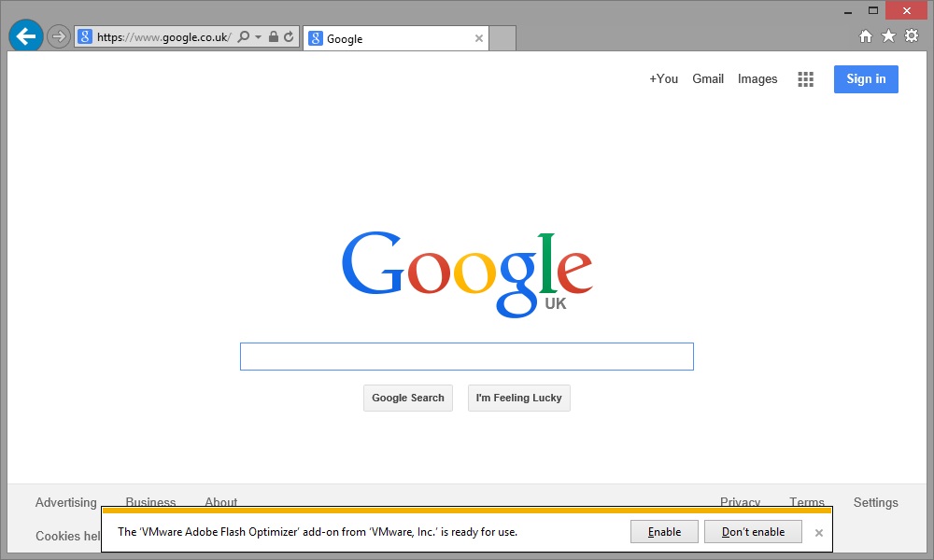Screen dimensions: 934x560
Task: Click the Refresh page icon
Action: click(x=289, y=37)
